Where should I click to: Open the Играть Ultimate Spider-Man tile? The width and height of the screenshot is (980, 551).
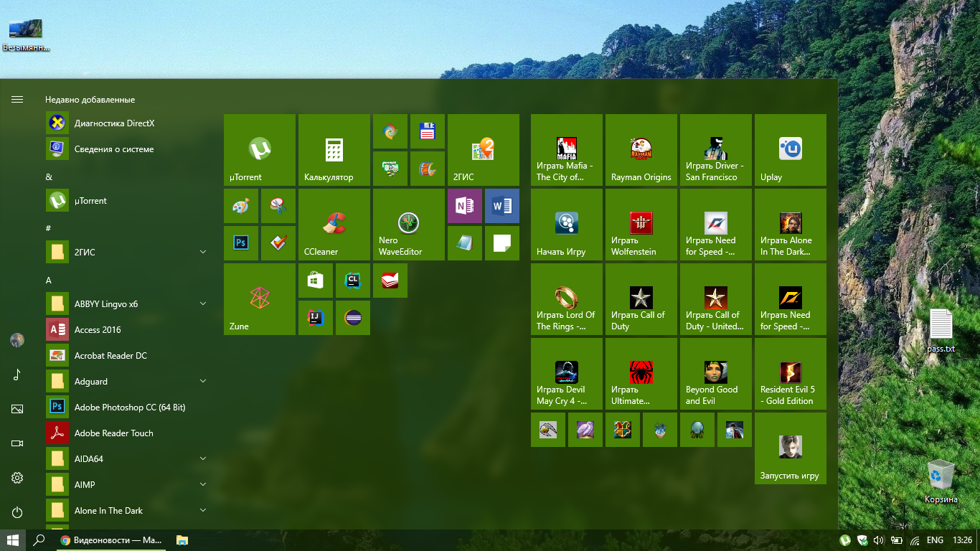pos(641,374)
